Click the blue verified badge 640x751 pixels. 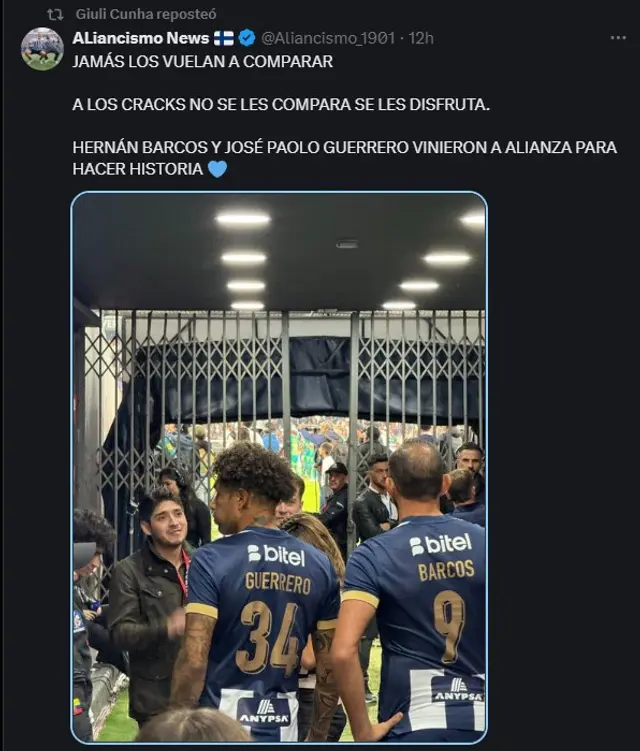247,38
